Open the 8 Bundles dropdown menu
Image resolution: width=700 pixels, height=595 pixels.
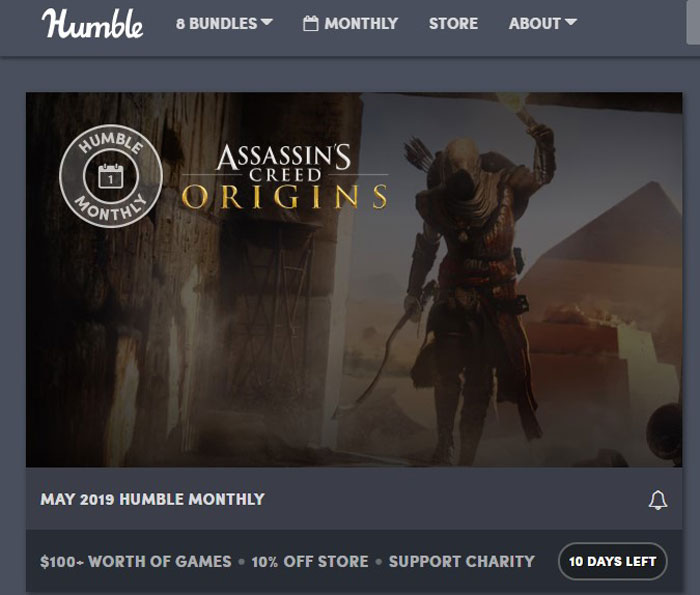coord(224,23)
